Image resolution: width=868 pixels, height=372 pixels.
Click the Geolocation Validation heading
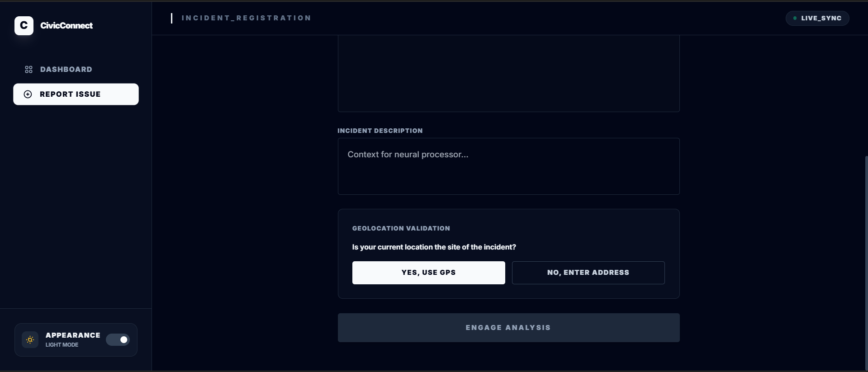click(401, 228)
